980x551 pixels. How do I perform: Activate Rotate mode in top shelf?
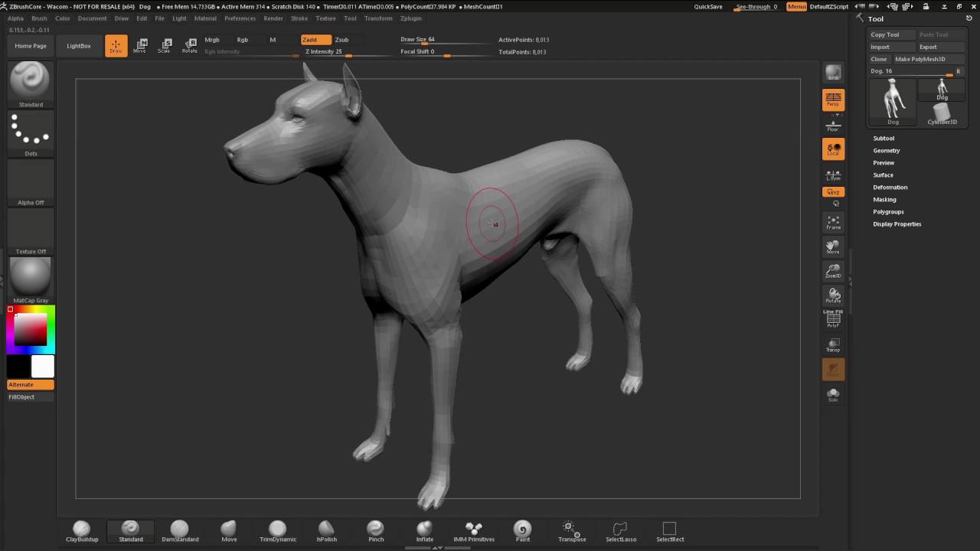[x=189, y=46]
